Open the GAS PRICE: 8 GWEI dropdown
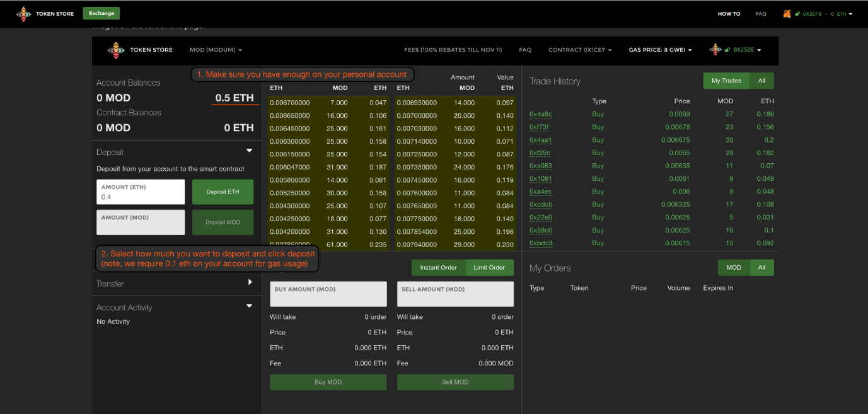 661,50
